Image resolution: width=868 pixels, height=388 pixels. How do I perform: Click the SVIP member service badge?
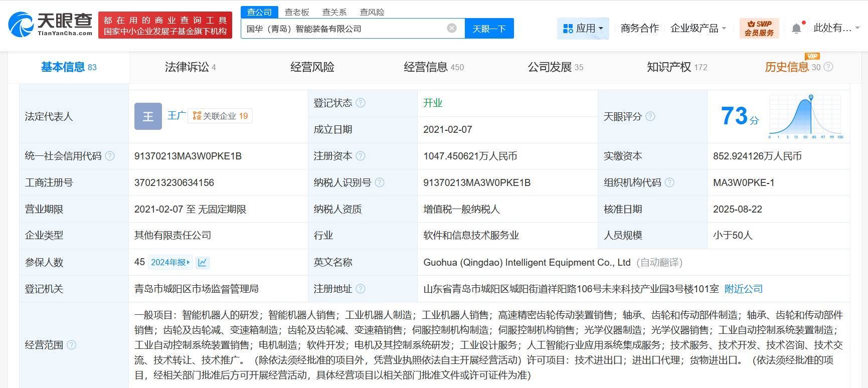(759, 28)
